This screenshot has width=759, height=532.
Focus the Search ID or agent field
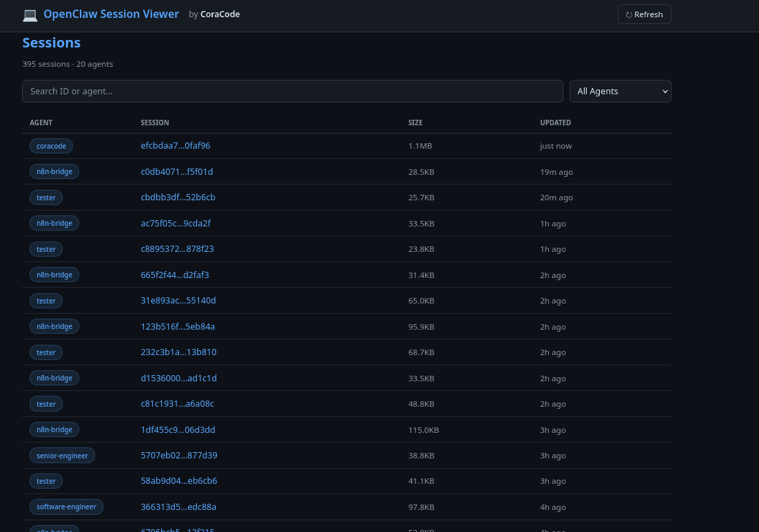click(x=292, y=91)
